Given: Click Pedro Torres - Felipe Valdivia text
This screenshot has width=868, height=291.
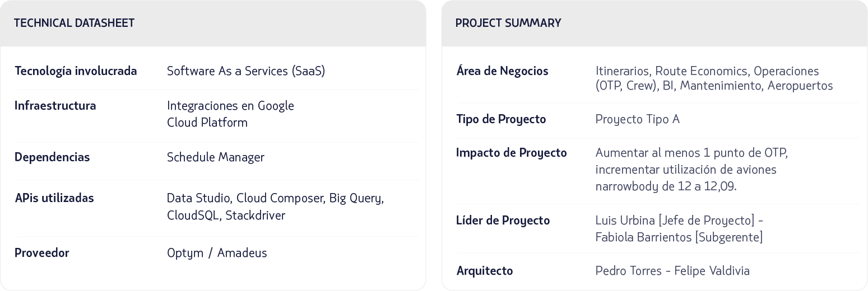Looking at the screenshot, I should pos(672,271).
